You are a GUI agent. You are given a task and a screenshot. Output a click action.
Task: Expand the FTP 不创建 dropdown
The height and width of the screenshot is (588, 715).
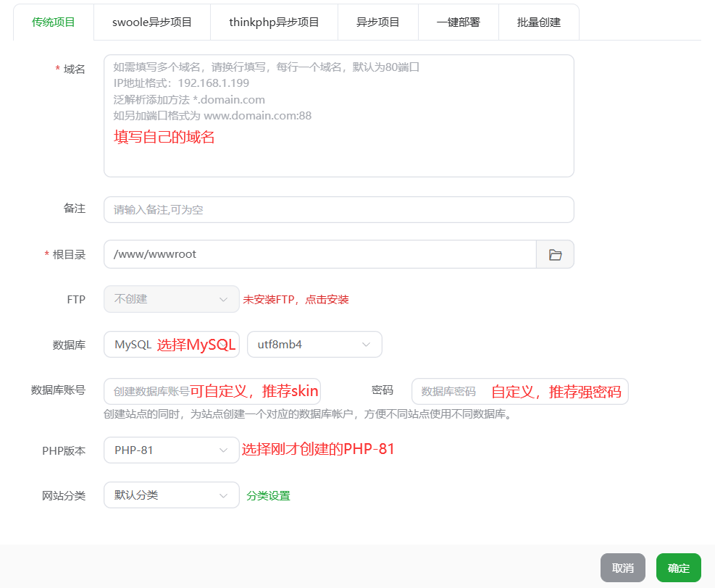click(171, 299)
